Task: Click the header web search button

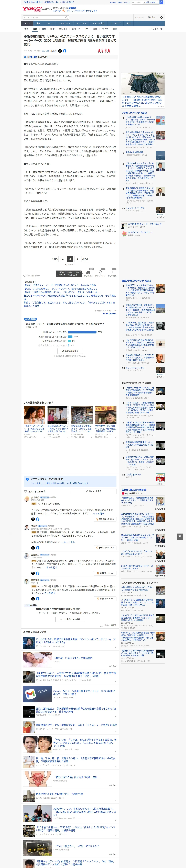Action: pos(161,2)
